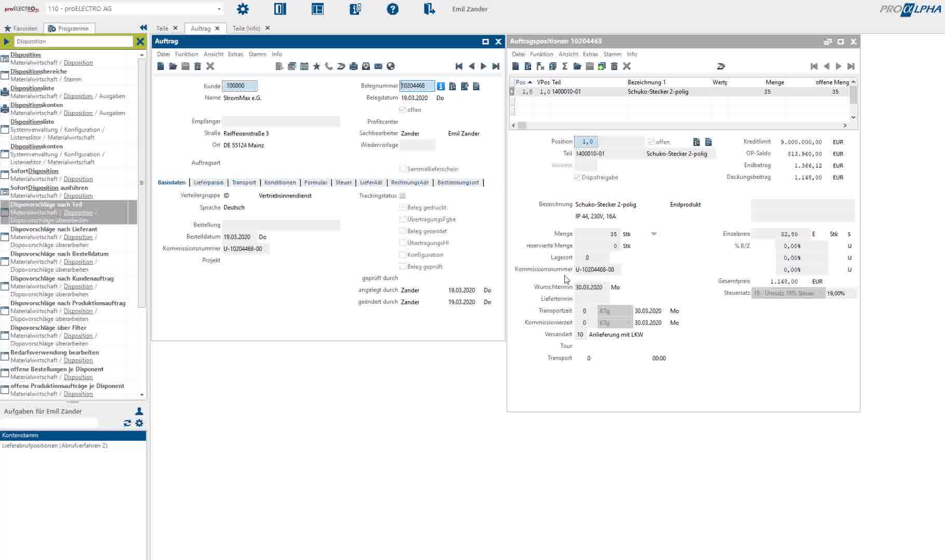The width and height of the screenshot is (945, 560).
Task: Click star favorite icon in Auftrag toolbar
Action: click(316, 66)
